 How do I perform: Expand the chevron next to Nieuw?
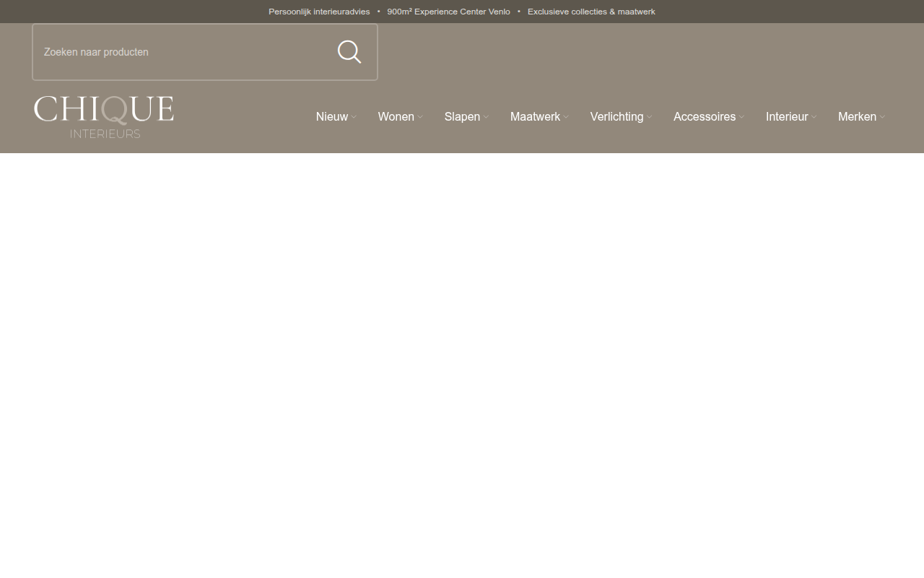tap(354, 117)
